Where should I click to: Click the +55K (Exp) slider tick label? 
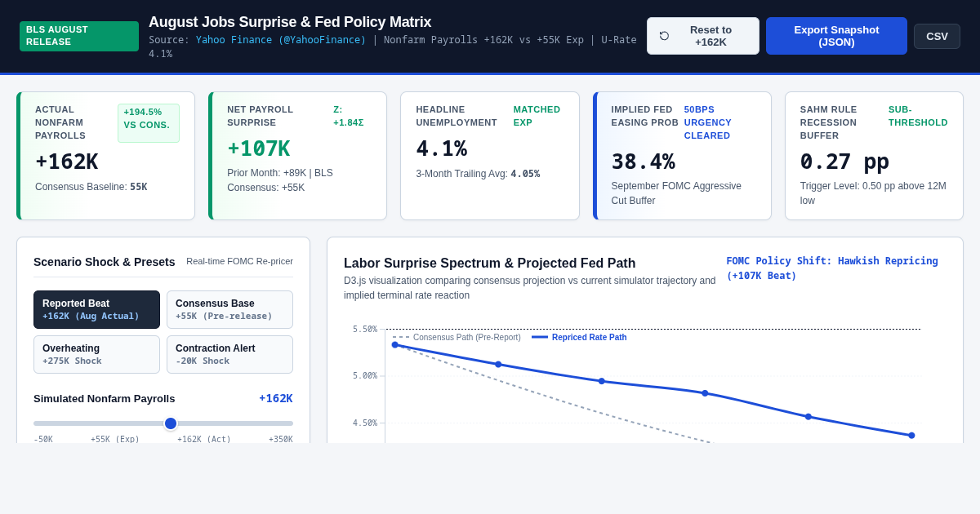[x=115, y=439]
